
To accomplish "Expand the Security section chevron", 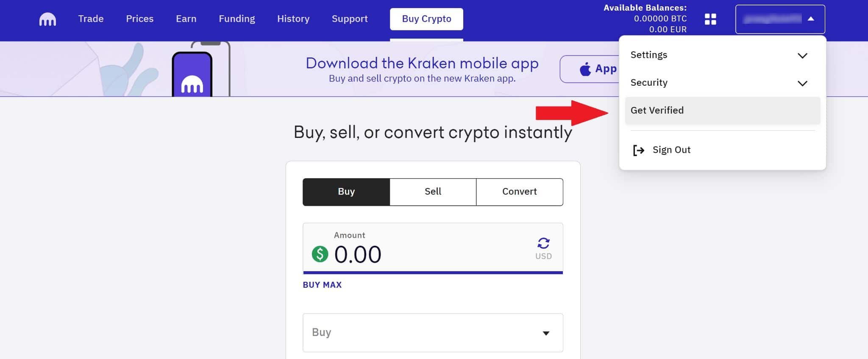I will [802, 83].
